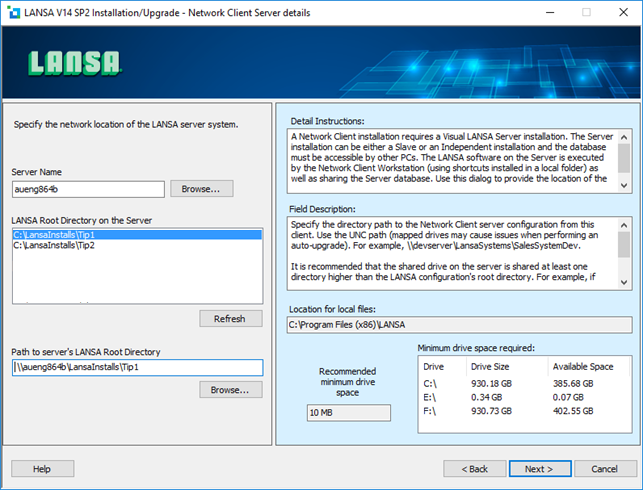Minimize the installer window
This screenshot has height=490, width=643.
pyautogui.click(x=550, y=12)
